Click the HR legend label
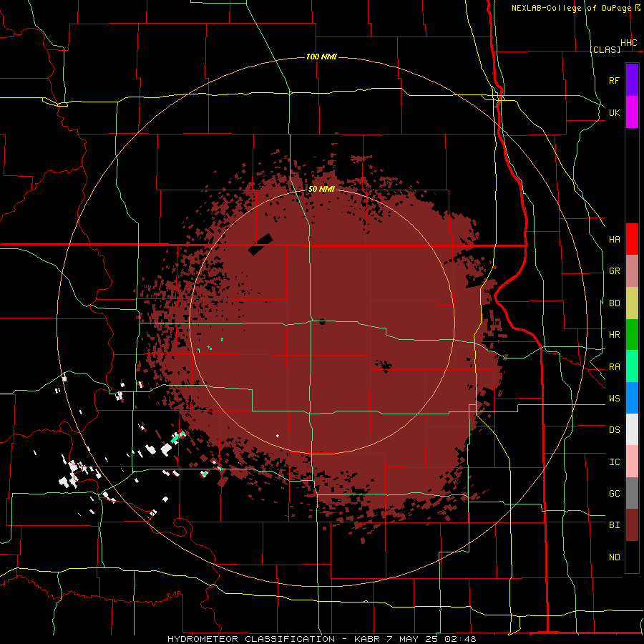The width and height of the screenshot is (644, 644). pyautogui.click(x=615, y=335)
